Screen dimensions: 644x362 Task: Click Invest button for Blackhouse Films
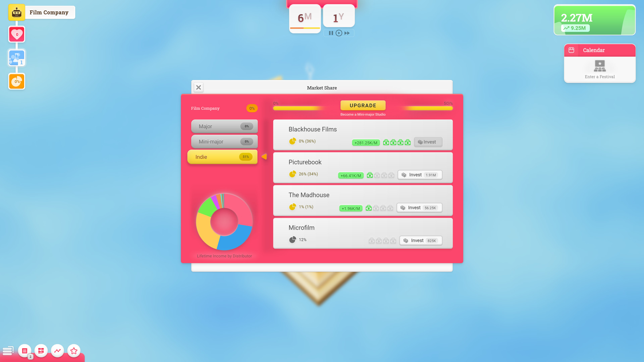tap(427, 141)
